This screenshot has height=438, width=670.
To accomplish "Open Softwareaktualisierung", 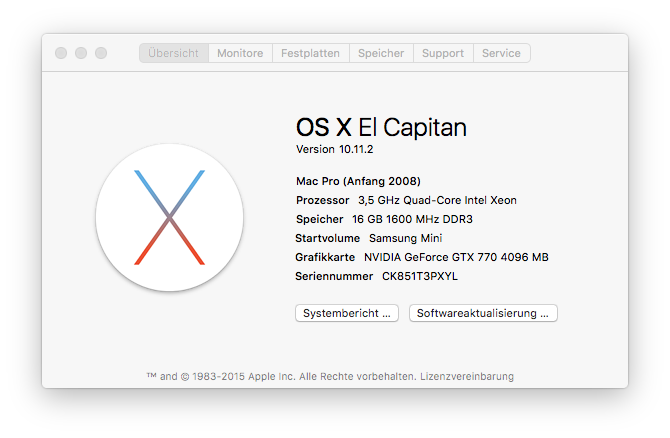I will (483, 313).
